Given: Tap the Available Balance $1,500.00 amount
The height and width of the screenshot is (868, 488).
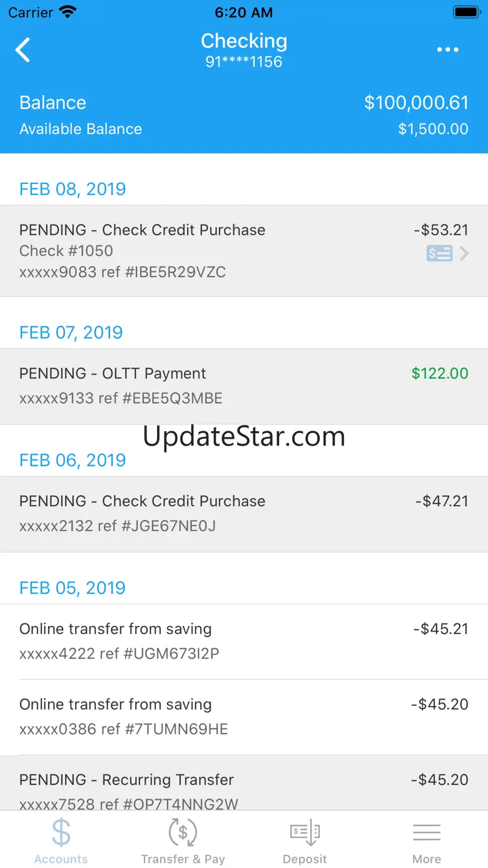Looking at the screenshot, I should pyautogui.click(x=433, y=129).
